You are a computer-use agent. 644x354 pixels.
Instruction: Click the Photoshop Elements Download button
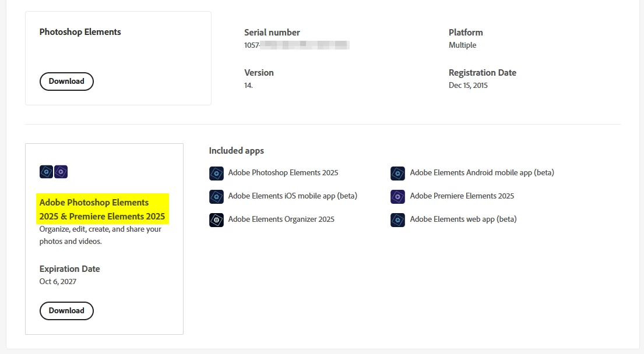click(66, 81)
